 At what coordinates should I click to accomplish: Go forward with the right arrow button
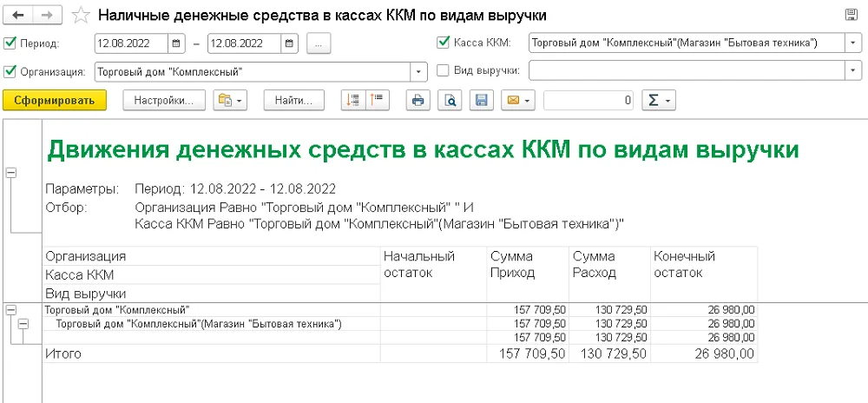(48, 16)
